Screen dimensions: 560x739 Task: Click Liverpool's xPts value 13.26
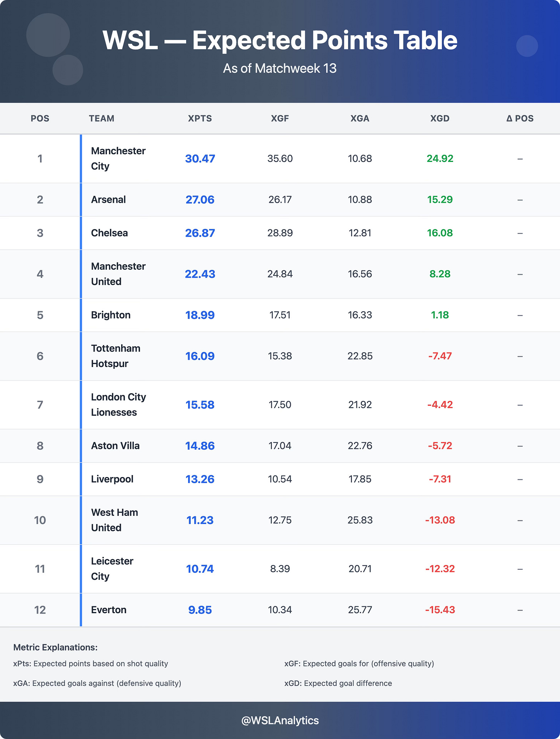[200, 479]
